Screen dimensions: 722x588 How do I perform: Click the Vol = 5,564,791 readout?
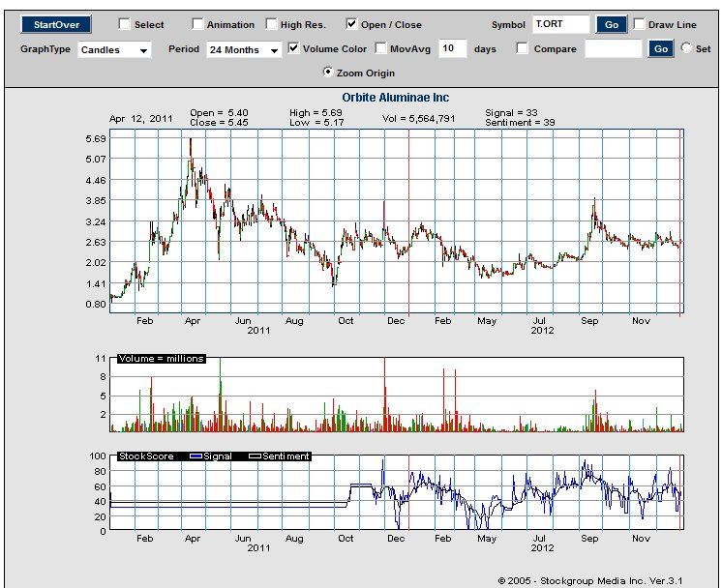pos(418,118)
